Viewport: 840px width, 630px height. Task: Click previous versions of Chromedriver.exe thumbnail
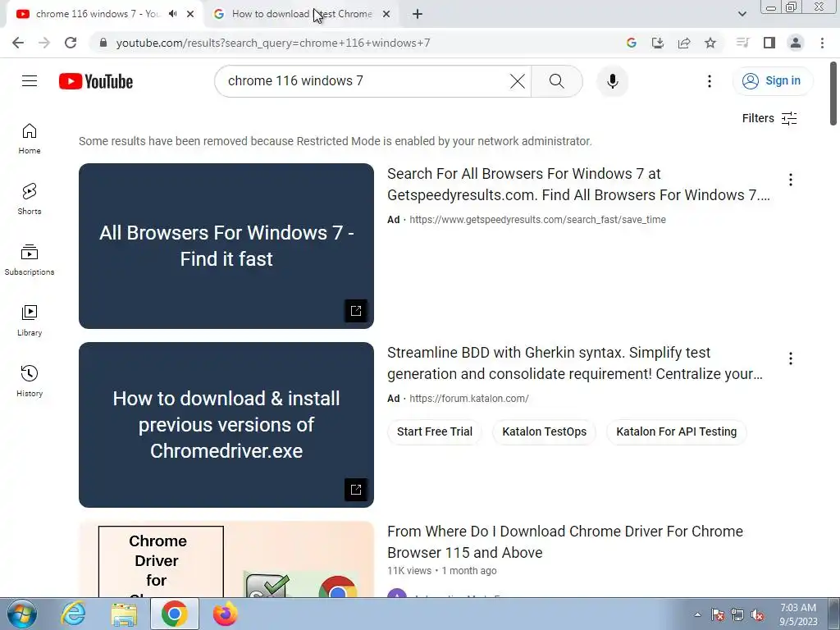tap(226, 425)
